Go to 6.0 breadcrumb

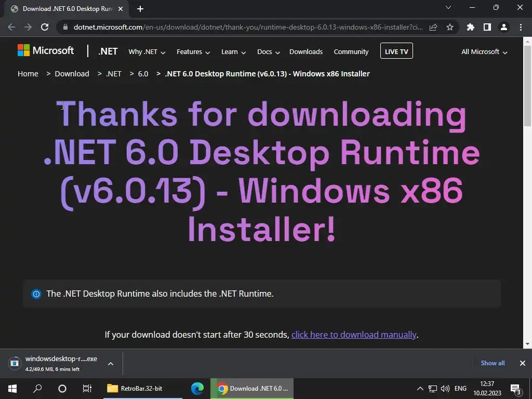[x=143, y=74]
